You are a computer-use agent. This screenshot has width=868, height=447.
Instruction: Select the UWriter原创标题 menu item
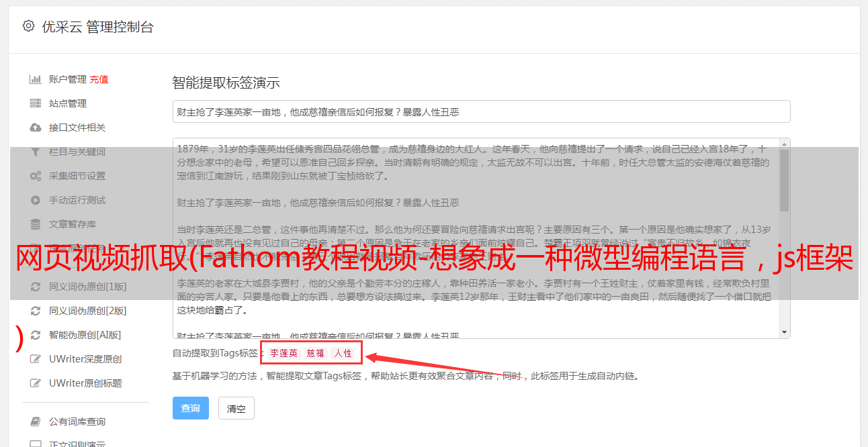(x=85, y=383)
